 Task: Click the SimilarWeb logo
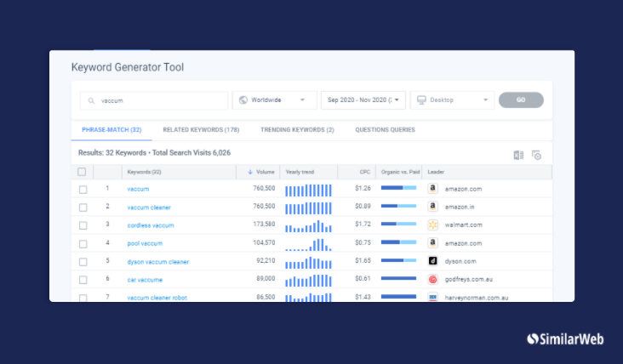[565, 339]
